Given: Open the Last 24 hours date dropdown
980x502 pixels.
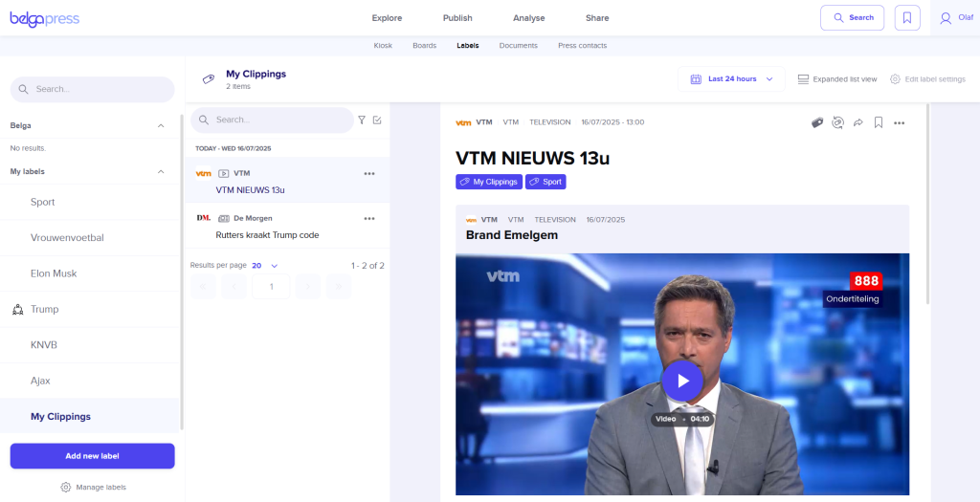Looking at the screenshot, I should pyautogui.click(x=731, y=79).
